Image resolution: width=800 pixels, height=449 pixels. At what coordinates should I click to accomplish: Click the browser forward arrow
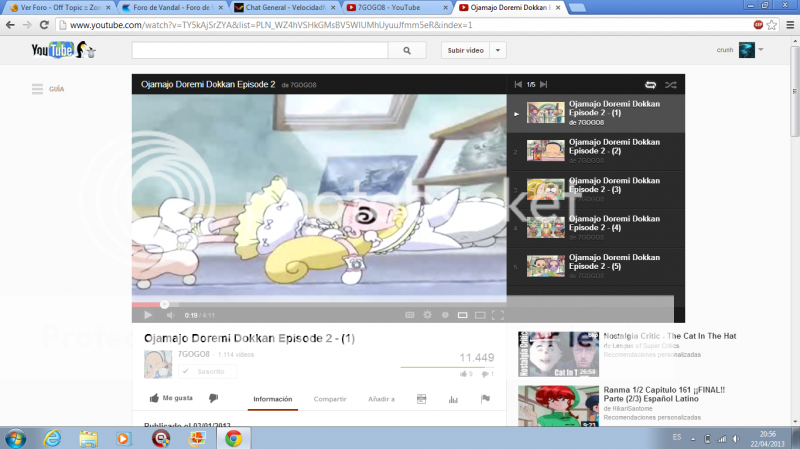(x=27, y=25)
